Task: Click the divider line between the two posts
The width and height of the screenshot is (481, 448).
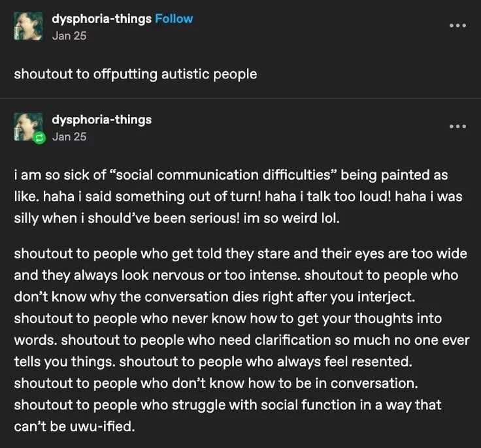Action: (241, 98)
